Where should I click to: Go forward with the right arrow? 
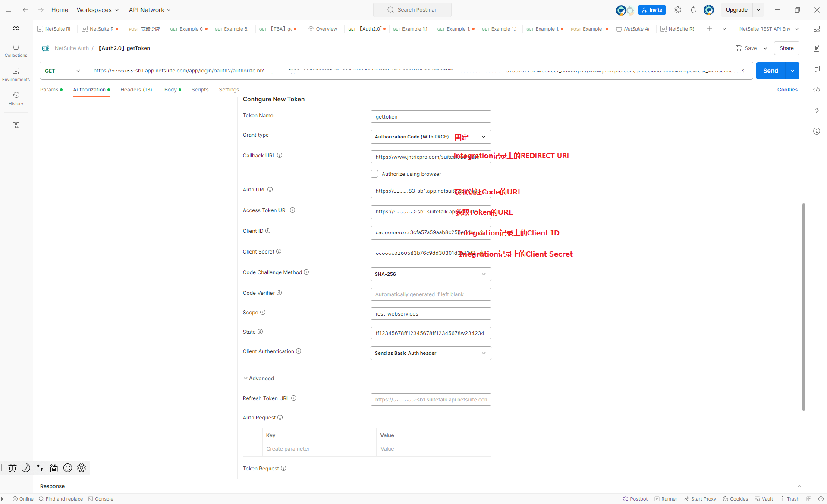[41, 10]
